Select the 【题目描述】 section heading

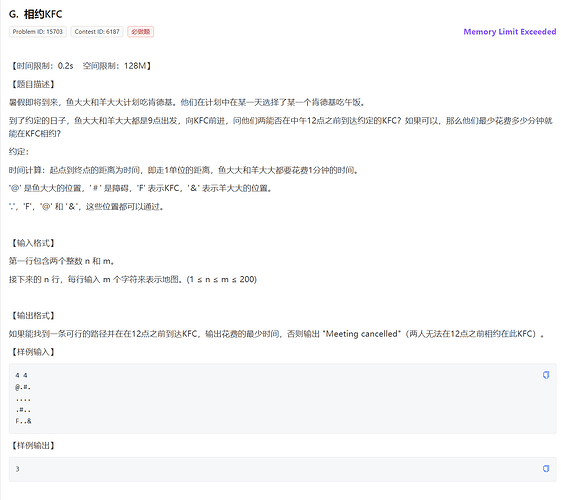point(32,84)
